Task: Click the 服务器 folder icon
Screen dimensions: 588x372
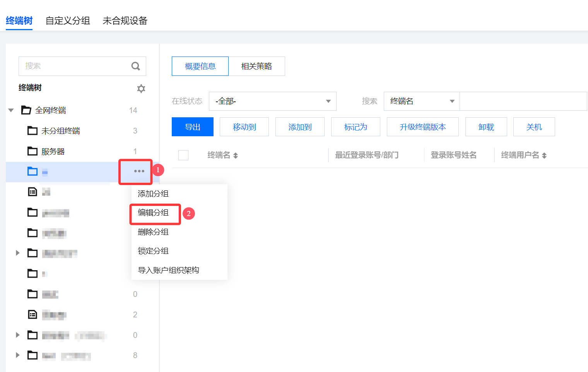Action: pyautogui.click(x=32, y=151)
